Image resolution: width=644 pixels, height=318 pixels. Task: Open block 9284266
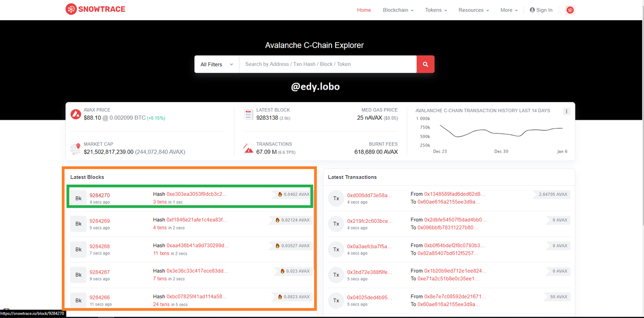100,297
